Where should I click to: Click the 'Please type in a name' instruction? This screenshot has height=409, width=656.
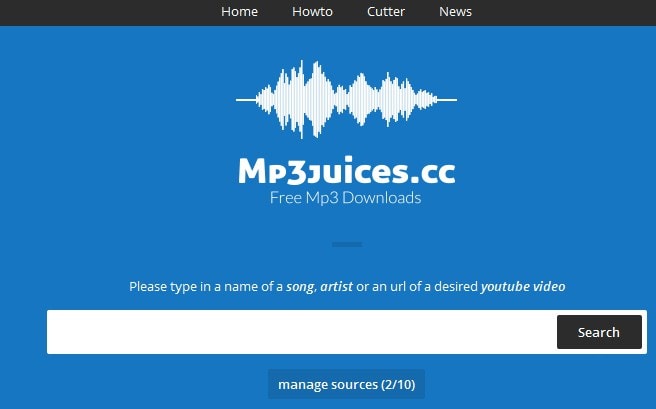tap(347, 287)
